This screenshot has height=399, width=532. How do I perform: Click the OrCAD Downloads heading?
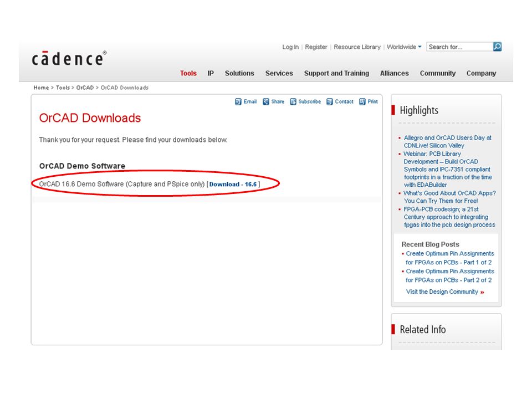(90, 118)
